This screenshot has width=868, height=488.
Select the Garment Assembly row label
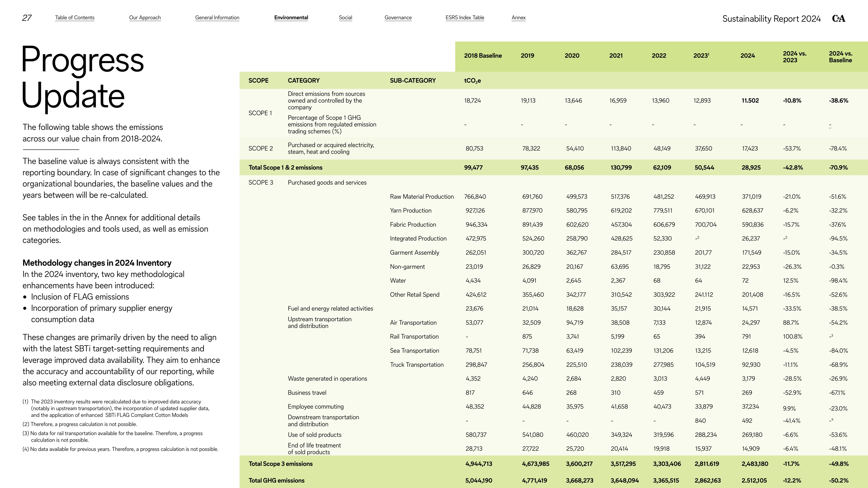click(x=414, y=253)
